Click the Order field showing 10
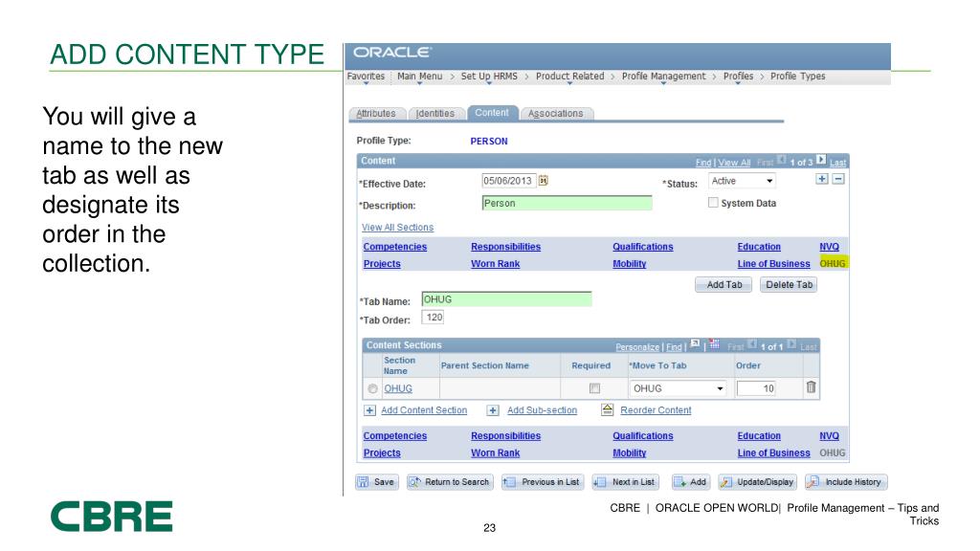Image resolution: width=980 pixels, height=551 pixels. point(756,388)
